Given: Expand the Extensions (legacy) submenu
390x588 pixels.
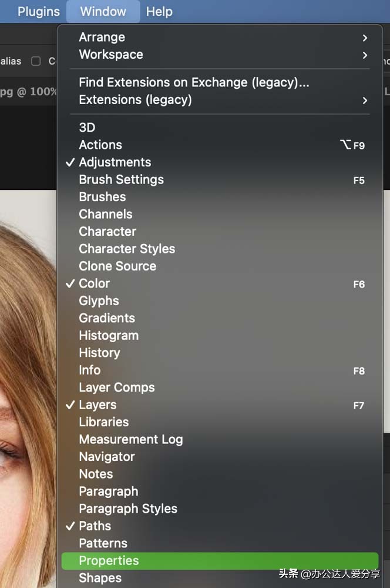Looking at the screenshot, I should click(220, 100).
